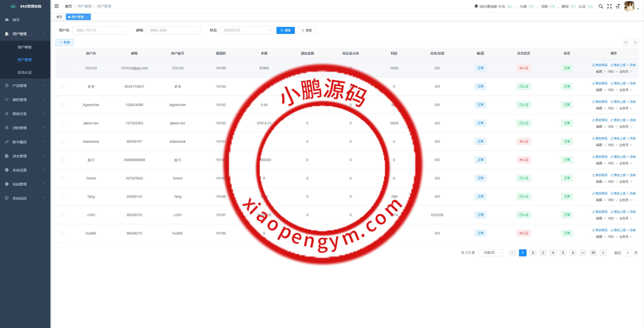Viewport: 644px width, 328px height.
Task: Click the header search magnifier icon
Action: (601, 6)
